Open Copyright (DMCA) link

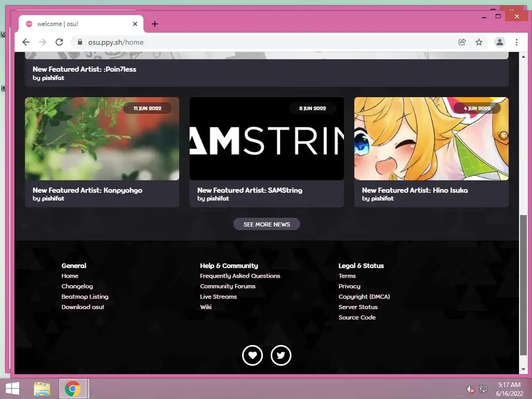coord(364,297)
